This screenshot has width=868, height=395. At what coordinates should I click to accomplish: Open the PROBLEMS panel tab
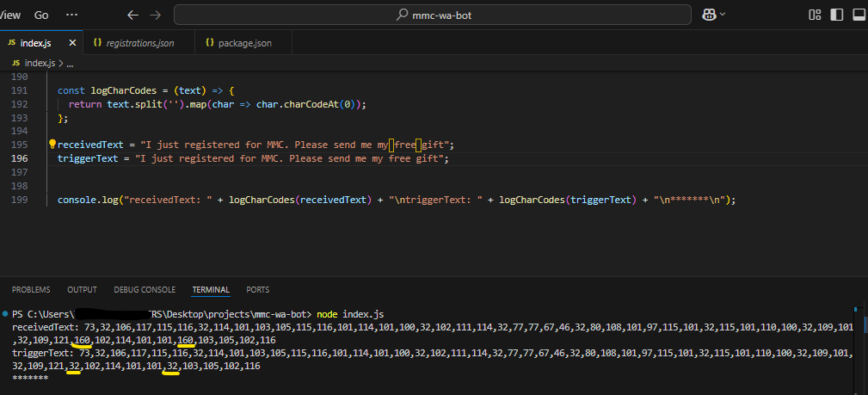pyautogui.click(x=31, y=290)
